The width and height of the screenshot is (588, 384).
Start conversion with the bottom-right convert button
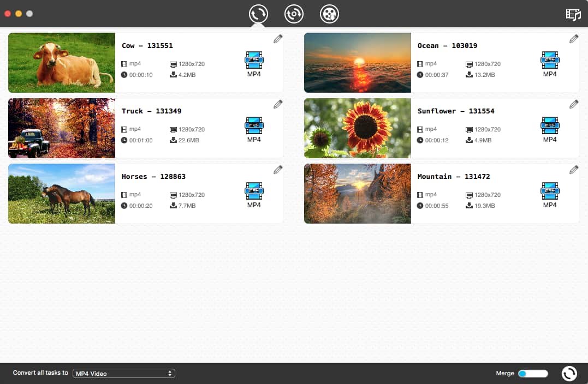[x=569, y=374]
